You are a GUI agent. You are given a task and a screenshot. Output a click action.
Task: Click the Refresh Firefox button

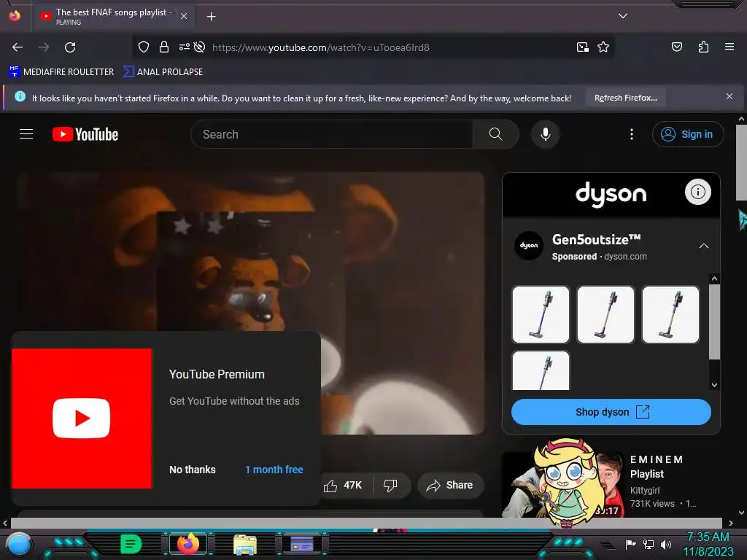point(625,98)
